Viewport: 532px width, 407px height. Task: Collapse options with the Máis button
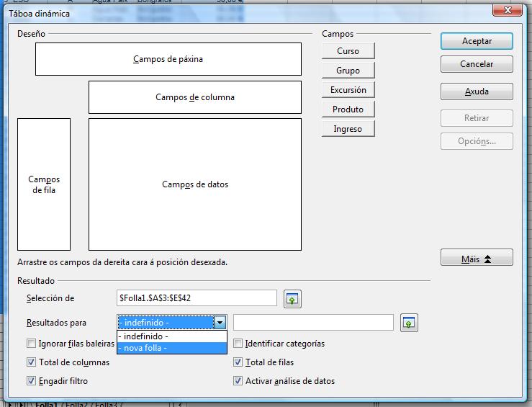(x=477, y=258)
